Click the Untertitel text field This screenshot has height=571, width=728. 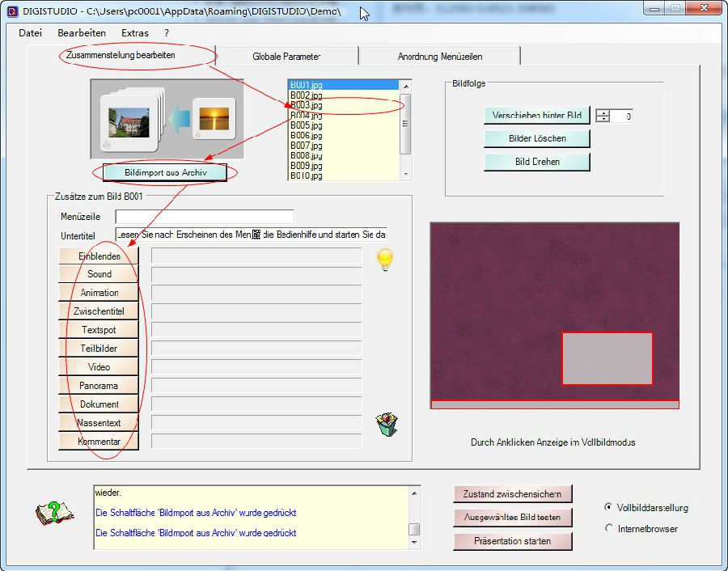point(252,235)
